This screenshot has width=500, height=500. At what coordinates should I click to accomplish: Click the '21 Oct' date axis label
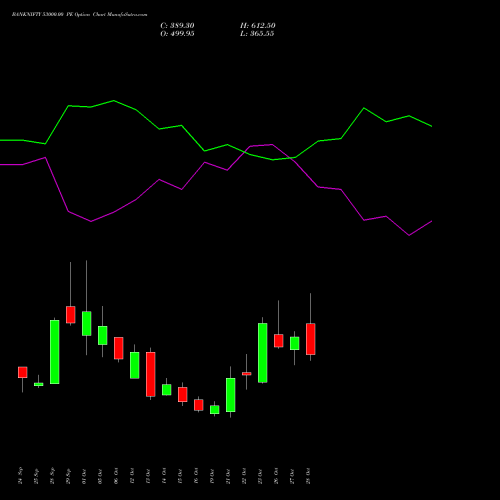(x=229, y=476)
